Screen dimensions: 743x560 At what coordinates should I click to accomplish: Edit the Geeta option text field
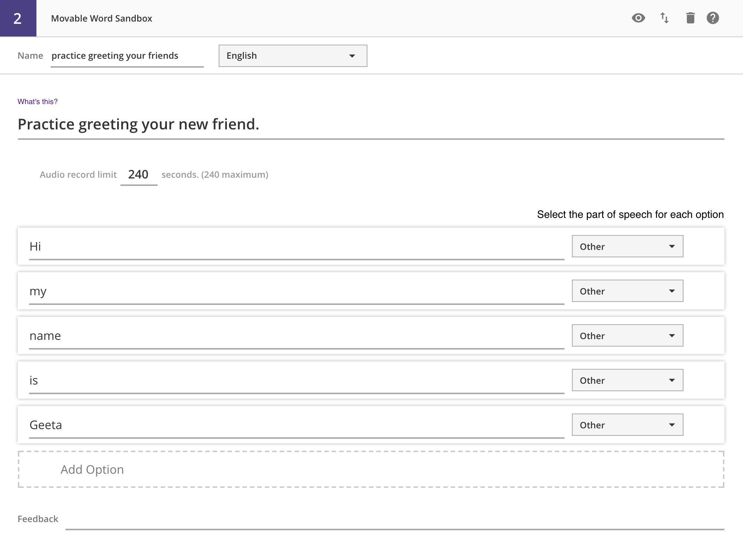pyautogui.click(x=296, y=425)
